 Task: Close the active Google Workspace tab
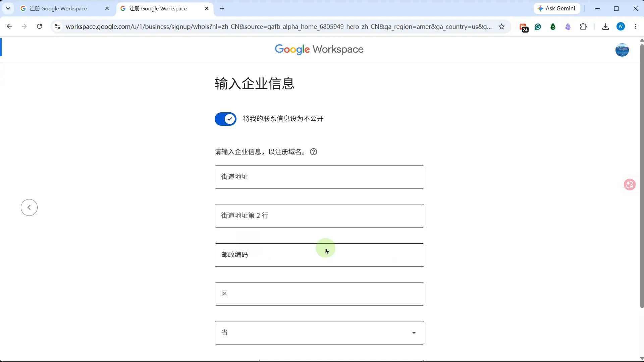[x=207, y=9]
